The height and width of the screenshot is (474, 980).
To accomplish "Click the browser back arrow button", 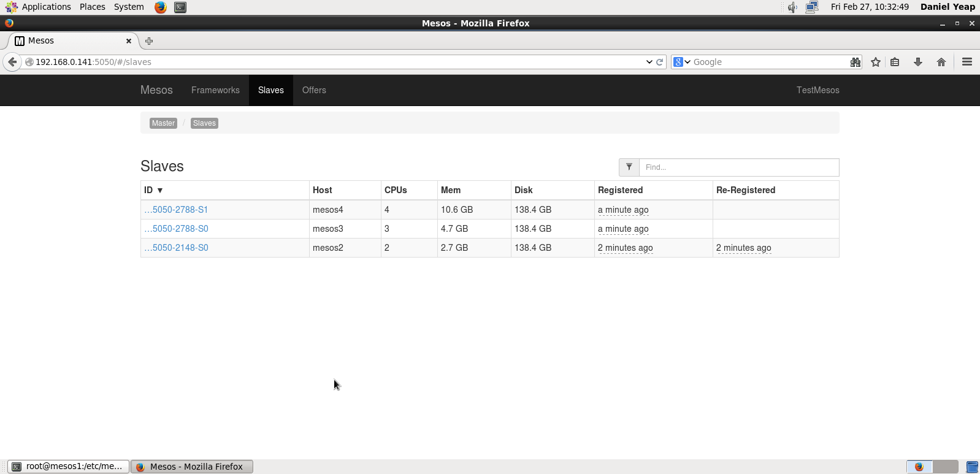I will coord(12,62).
